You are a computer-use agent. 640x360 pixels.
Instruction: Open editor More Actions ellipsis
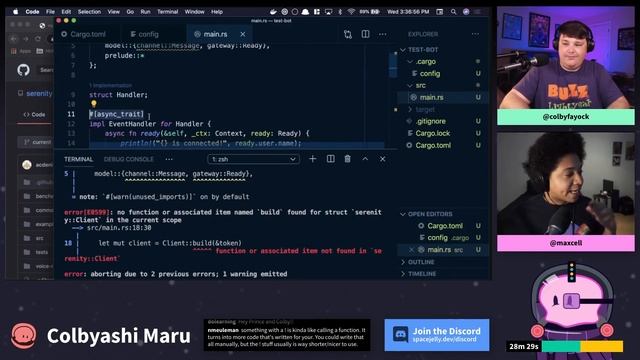tap(382, 34)
